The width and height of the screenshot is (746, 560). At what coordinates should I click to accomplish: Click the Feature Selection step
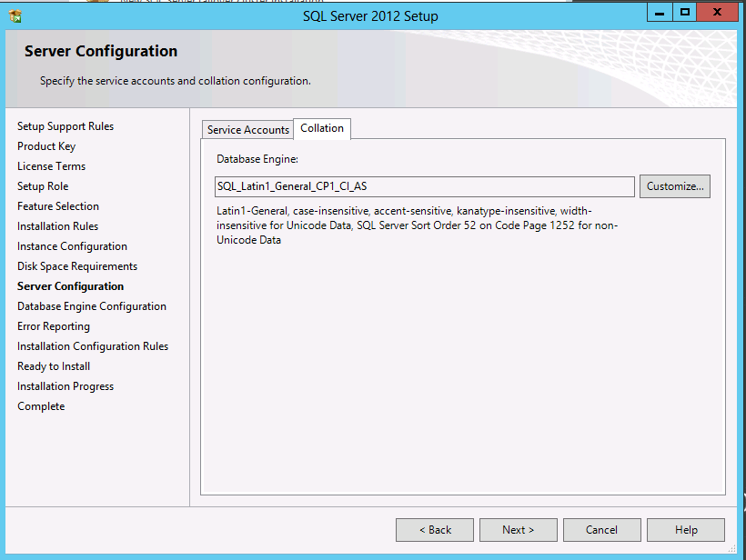click(58, 206)
